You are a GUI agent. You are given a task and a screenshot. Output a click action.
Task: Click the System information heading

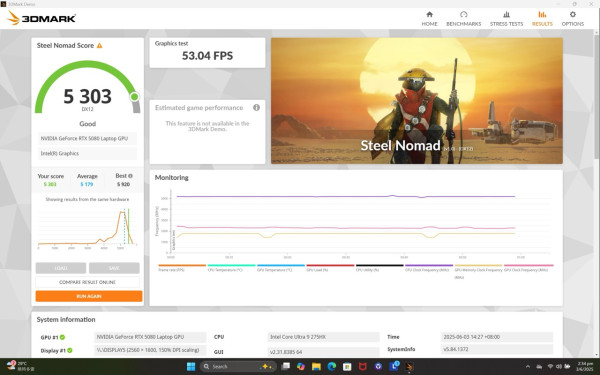(66, 320)
